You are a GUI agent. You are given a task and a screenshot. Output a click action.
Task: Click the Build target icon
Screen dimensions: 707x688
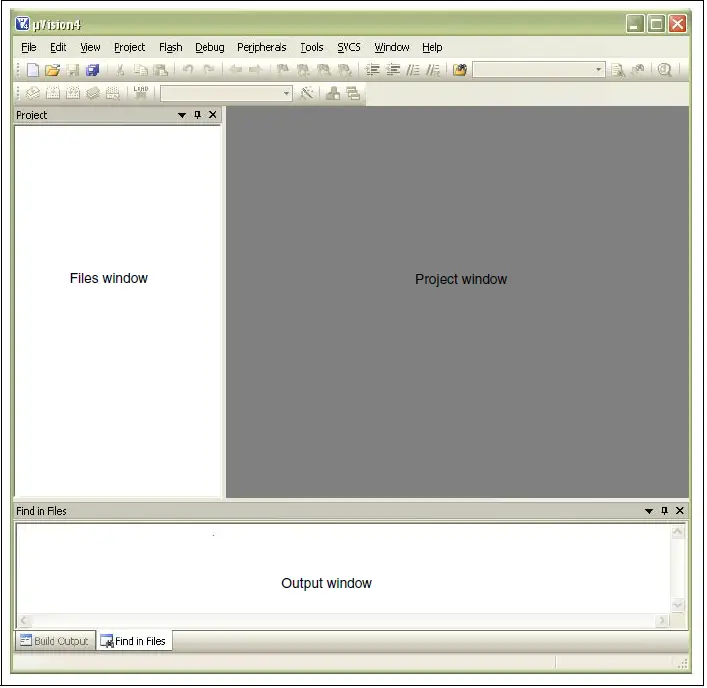pyautogui.click(x=53, y=93)
